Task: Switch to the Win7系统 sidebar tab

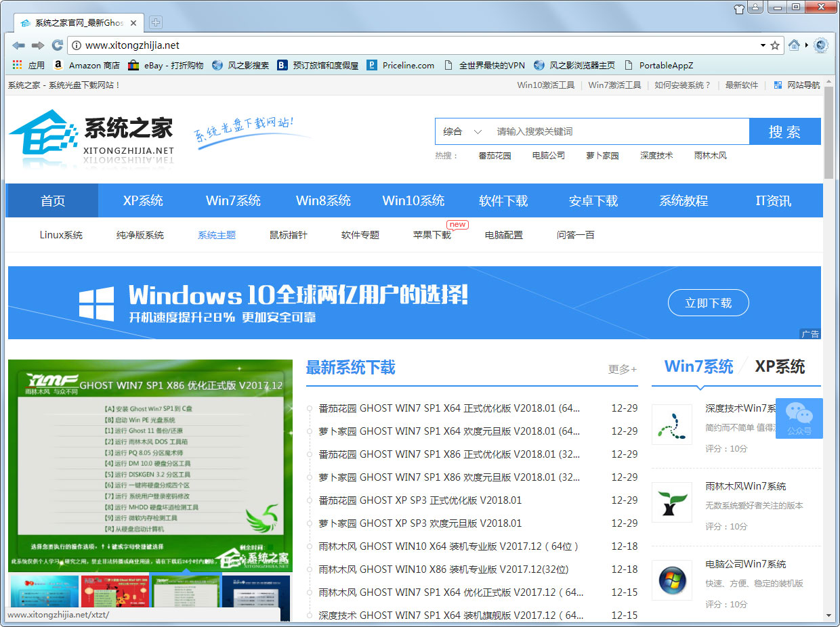Action: click(698, 367)
